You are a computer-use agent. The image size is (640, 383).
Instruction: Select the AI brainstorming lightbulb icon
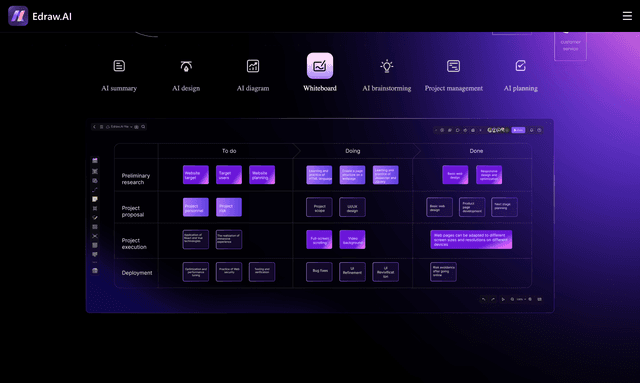[x=387, y=66]
